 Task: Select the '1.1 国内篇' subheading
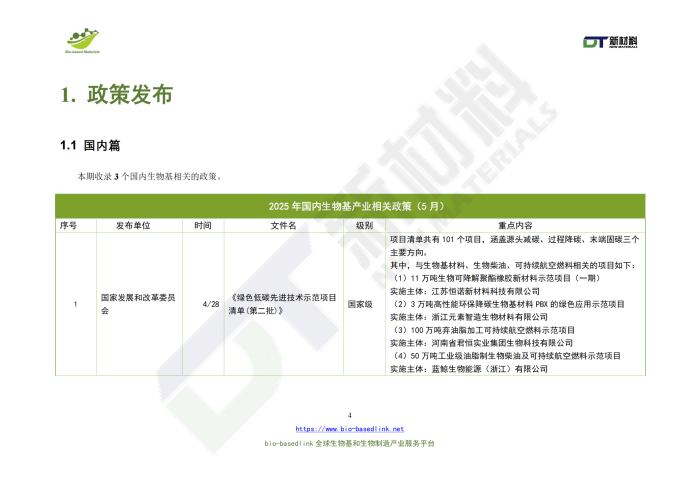pos(90,146)
